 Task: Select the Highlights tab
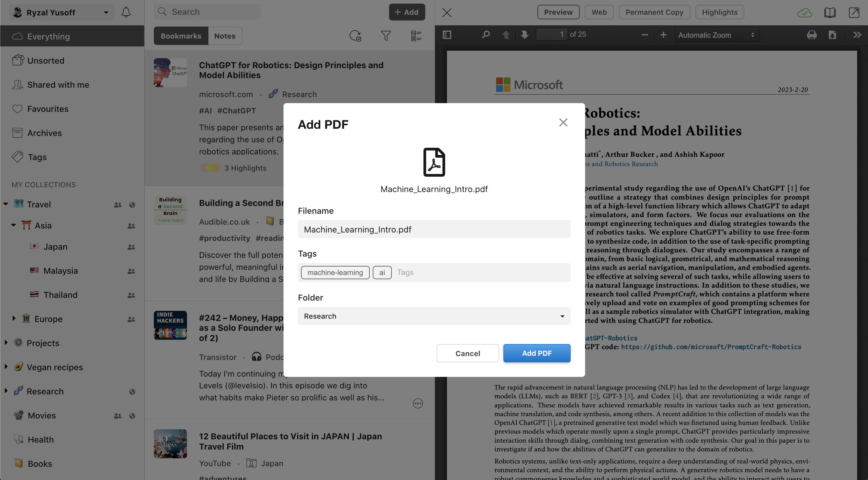click(x=719, y=12)
